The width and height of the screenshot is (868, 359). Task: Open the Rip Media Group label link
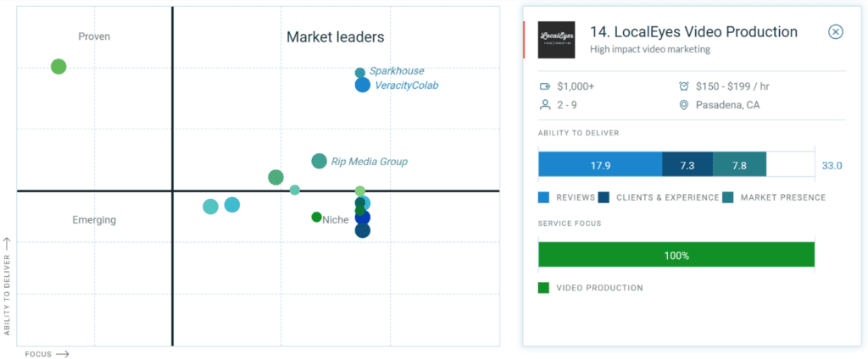[370, 162]
